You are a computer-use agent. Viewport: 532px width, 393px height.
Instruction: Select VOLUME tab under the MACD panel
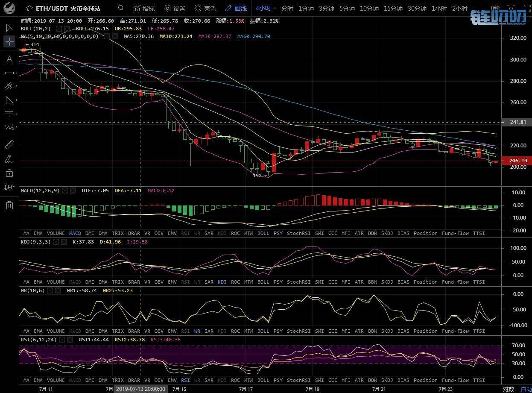click(56, 233)
